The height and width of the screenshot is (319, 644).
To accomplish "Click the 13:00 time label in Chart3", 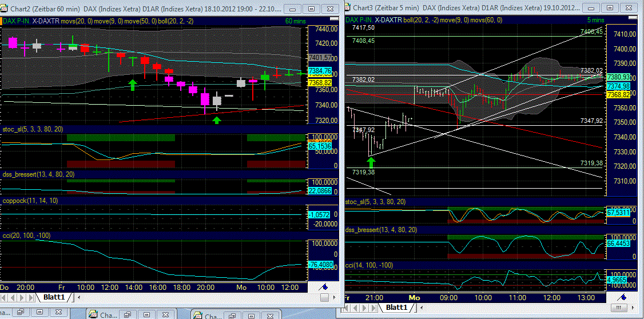I will tap(586, 297).
